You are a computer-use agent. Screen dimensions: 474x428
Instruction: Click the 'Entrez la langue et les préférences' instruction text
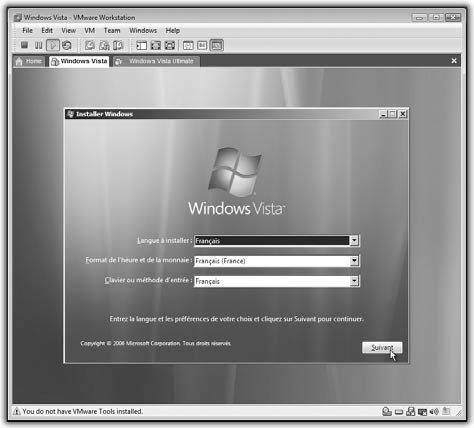237,319
